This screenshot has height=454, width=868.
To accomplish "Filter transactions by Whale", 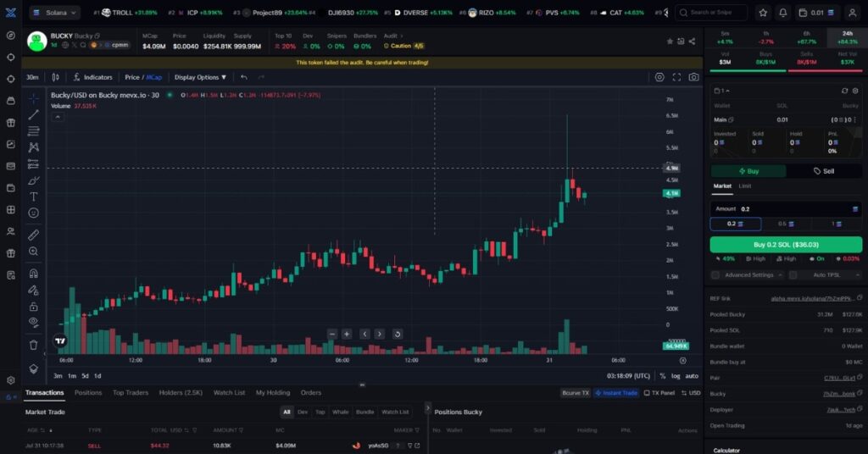I will point(341,412).
